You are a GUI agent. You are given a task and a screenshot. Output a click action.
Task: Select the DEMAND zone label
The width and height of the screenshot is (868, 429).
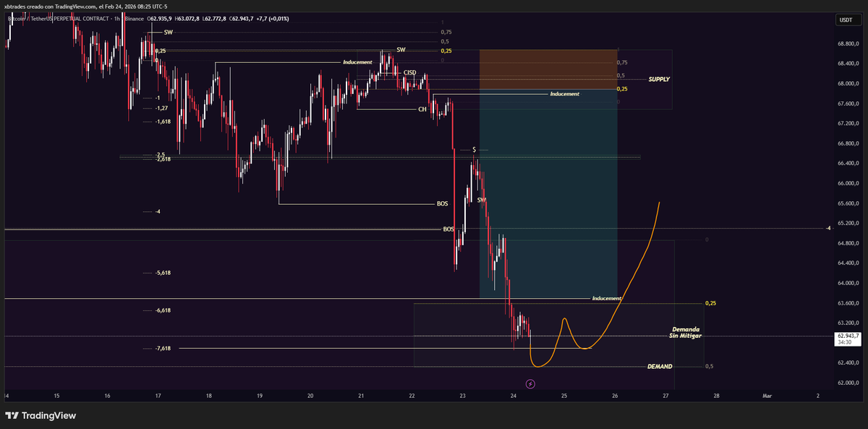pos(660,366)
